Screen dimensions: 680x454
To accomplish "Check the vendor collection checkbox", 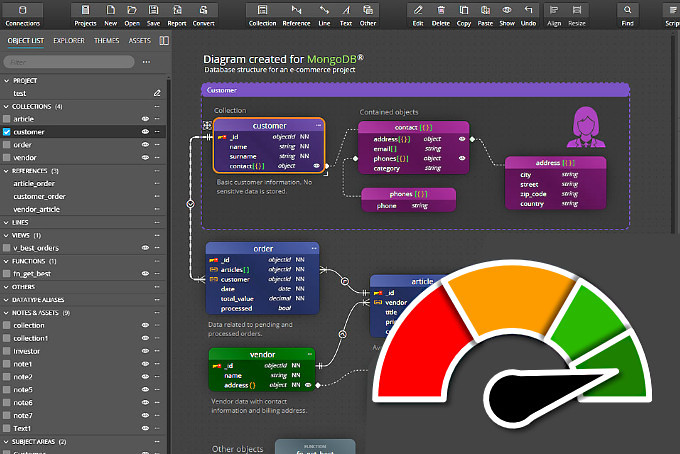I will click(x=7, y=158).
